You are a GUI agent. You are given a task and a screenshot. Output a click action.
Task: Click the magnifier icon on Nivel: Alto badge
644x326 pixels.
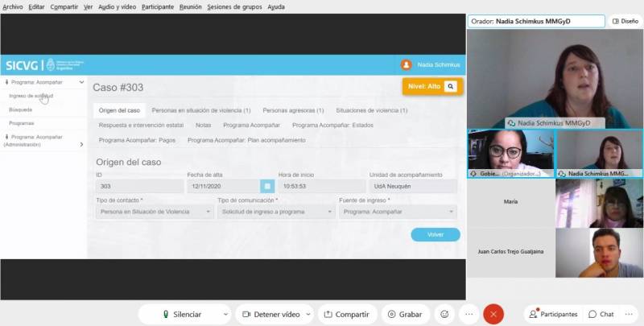451,86
